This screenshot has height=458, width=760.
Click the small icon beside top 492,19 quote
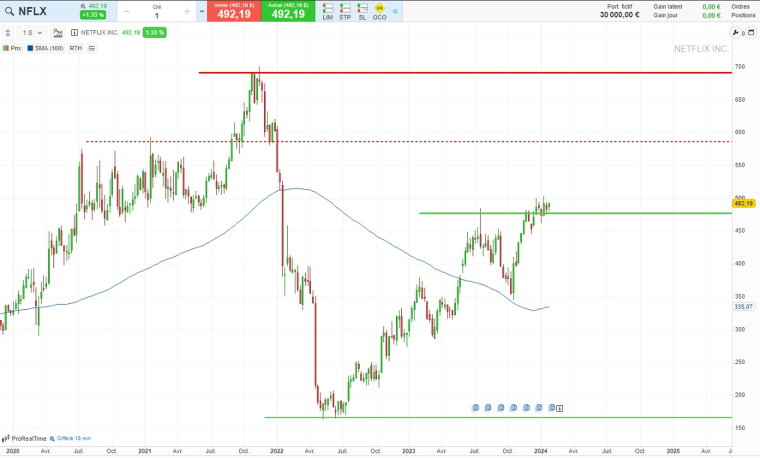pos(83,6)
